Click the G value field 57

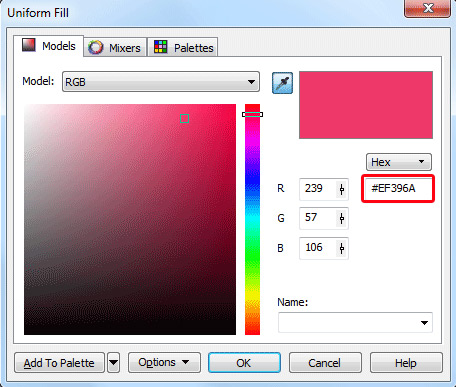click(x=317, y=218)
